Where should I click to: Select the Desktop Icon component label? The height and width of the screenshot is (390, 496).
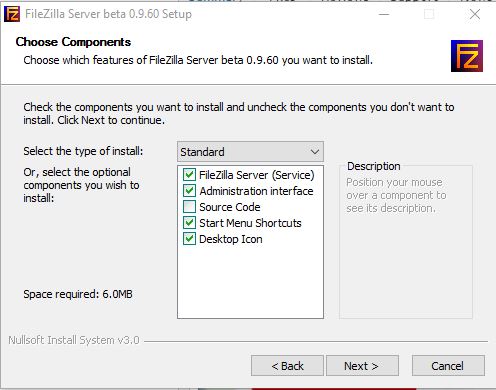pos(231,239)
